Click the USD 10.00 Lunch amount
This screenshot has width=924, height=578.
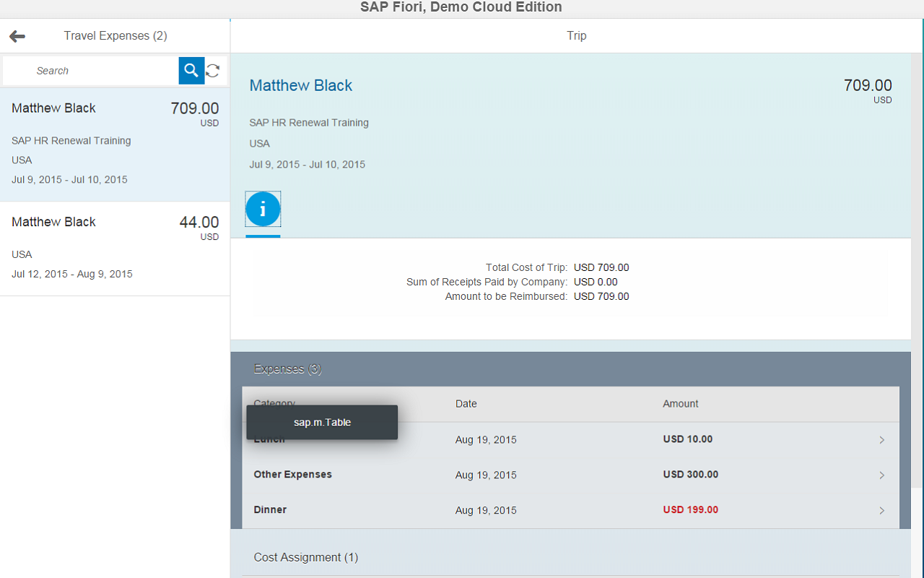click(687, 439)
